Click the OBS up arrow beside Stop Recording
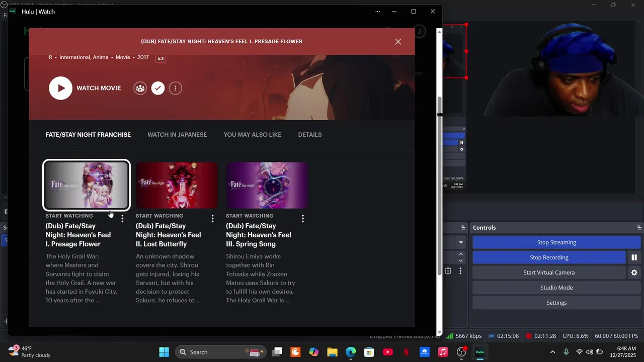 click(460, 254)
